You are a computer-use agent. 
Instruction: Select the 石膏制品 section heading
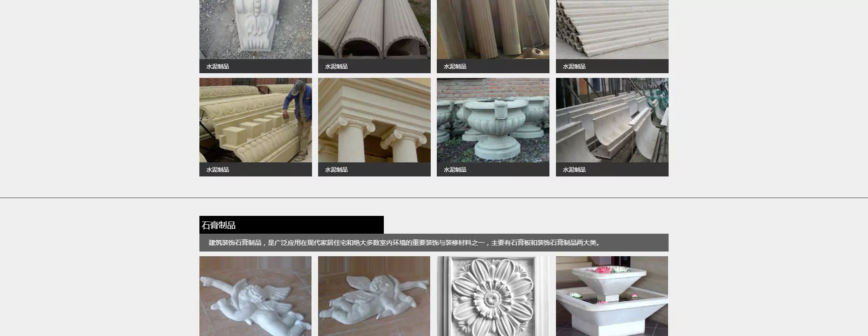click(x=219, y=225)
